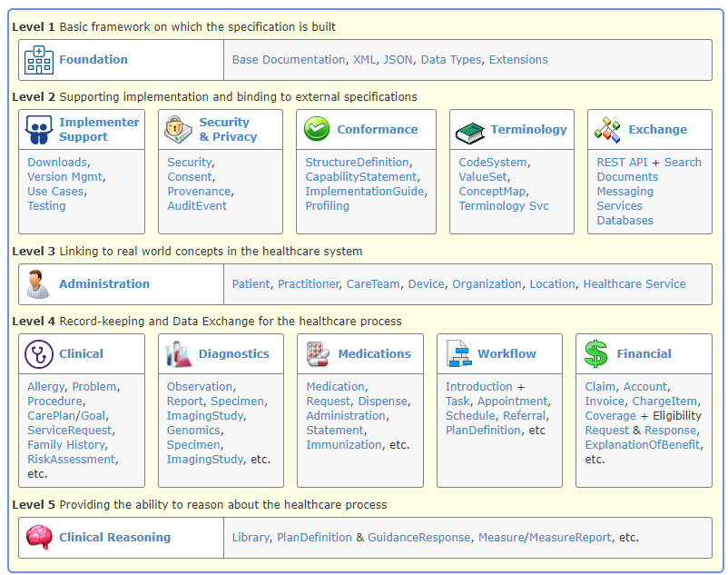The width and height of the screenshot is (728, 575).
Task: Click the Workflow diagram icon
Action: click(x=458, y=354)
